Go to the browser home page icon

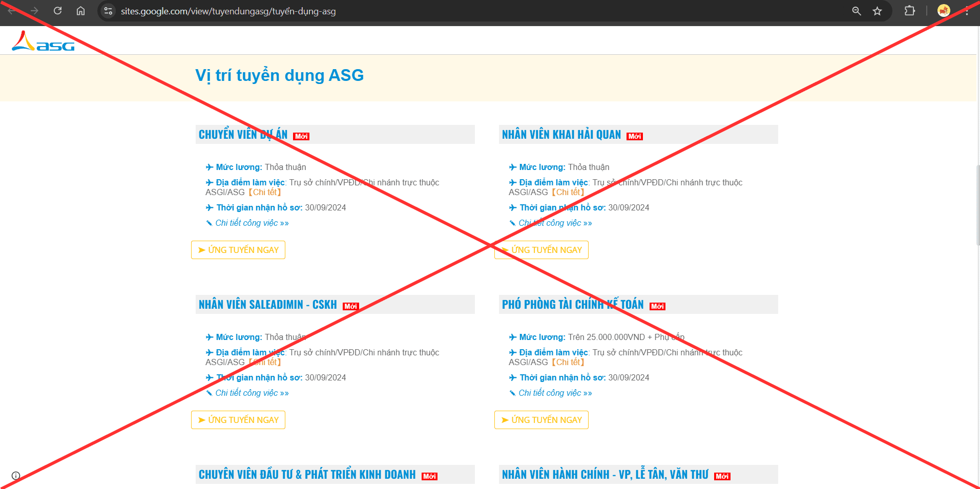point(80,11)
